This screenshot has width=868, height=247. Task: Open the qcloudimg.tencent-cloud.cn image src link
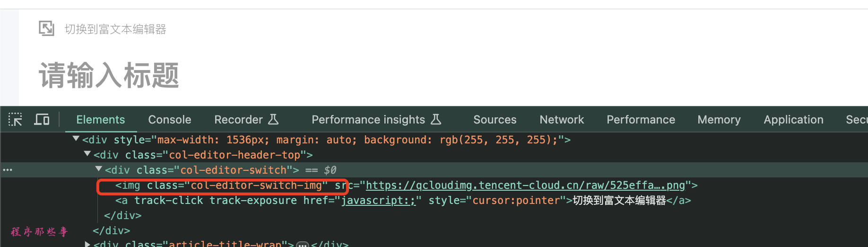(525, 185)
